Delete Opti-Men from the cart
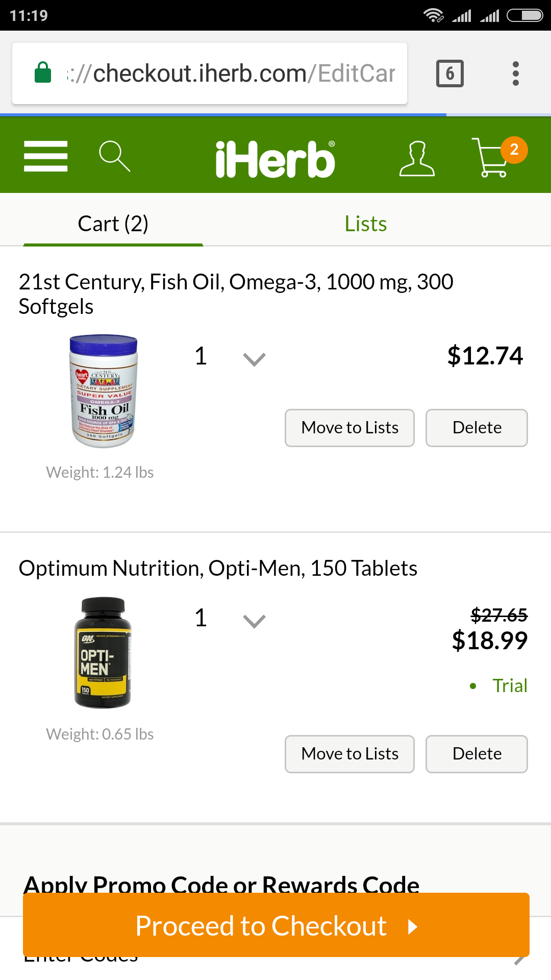Image resolution: width=551 pixels, height=980 pixels. pyautogui.click(x=477, y=754)
